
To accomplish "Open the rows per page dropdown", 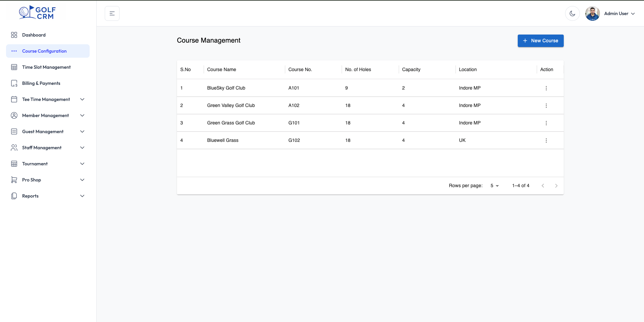I will click(x=494, y=185).
